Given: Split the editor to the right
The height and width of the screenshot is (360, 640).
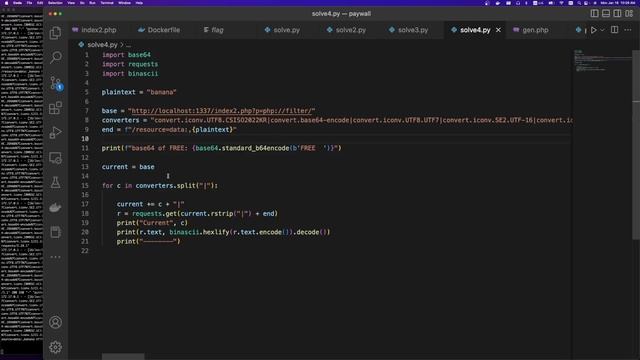Looking at the screenshot, I should 614,30.
